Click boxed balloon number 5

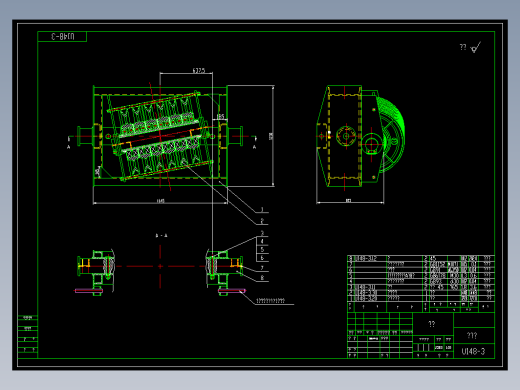(x=262, y=249)
